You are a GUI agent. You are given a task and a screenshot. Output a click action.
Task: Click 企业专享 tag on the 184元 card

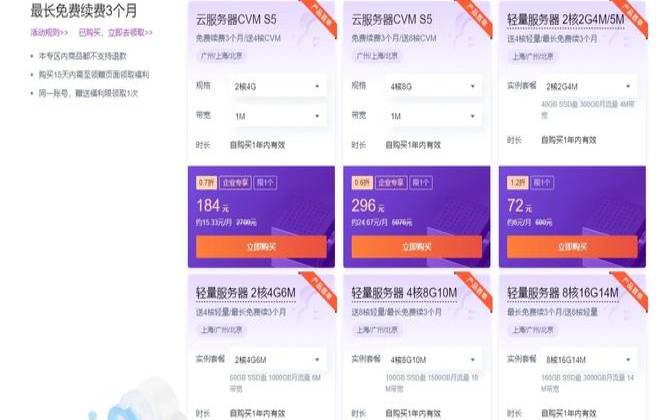point(236,183)
